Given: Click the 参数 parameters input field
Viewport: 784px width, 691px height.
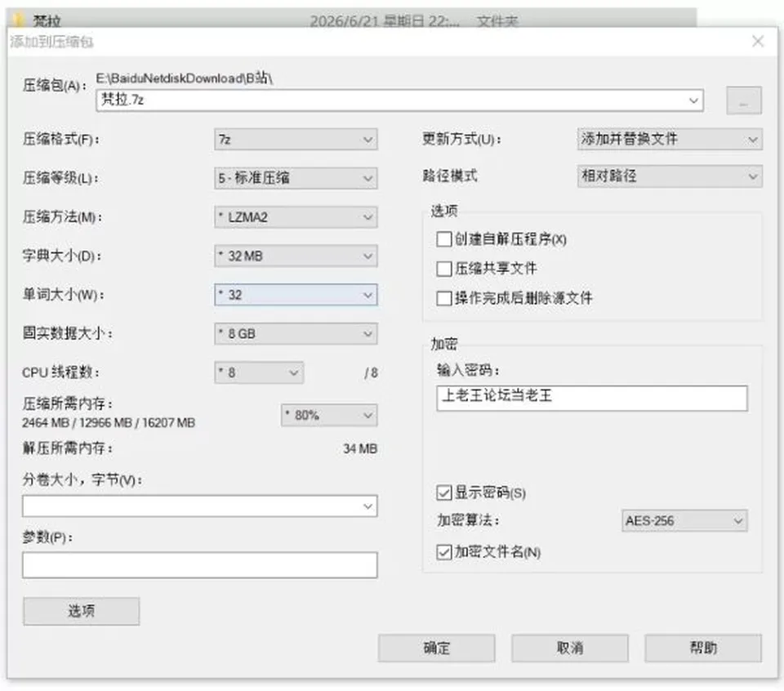Looking at the screenshot, I should pos(199,565).
